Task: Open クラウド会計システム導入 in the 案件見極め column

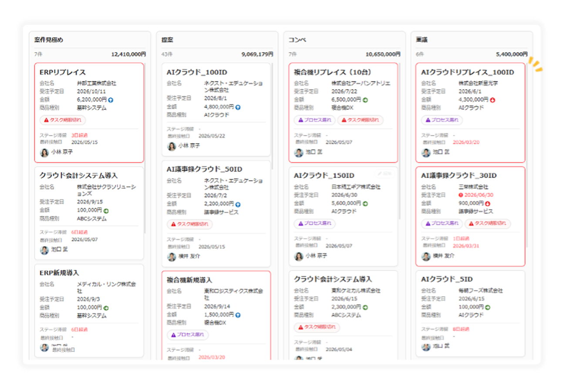Action: tap(78, 176)
